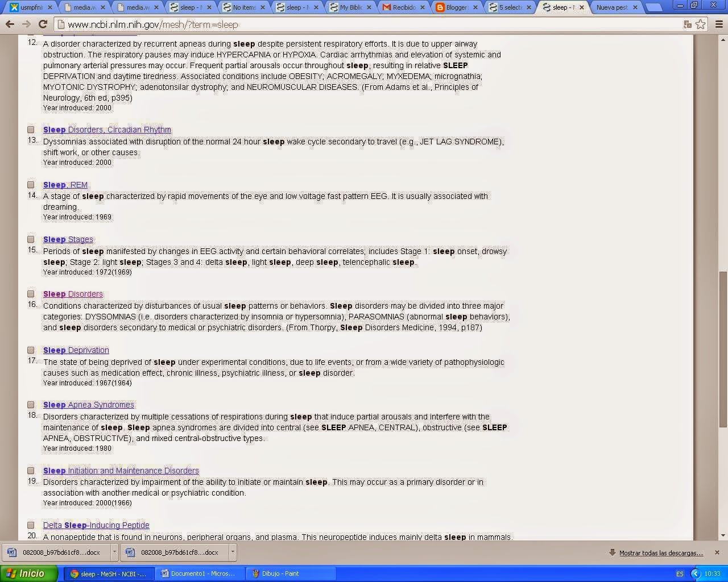Reload the current MeSH page

(43, 24)
